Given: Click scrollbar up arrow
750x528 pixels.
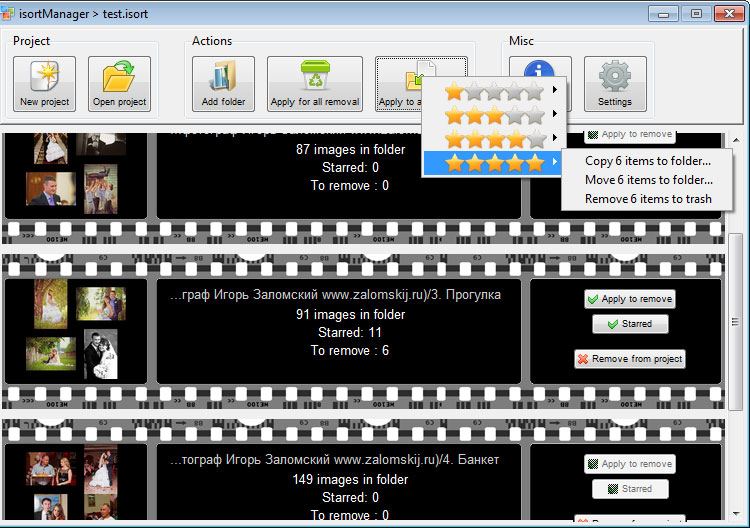Looking at the screenshot, I should tap(736, 140).
